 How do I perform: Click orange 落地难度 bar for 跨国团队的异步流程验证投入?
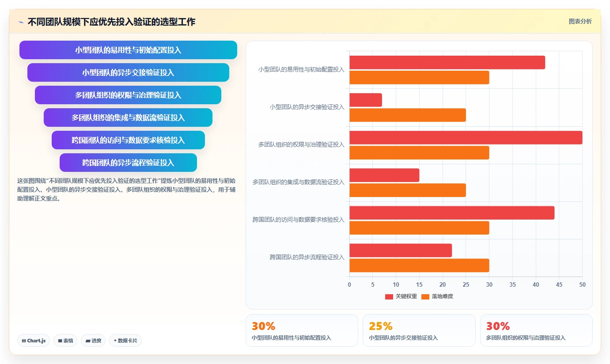pos(419,265)
